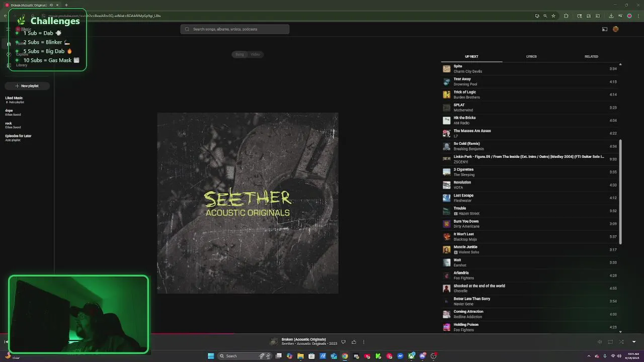The image size is (644, 362).
Task: Click the queue scroll-down arrow
Action: pyautogui.click(x=620, y=331)
